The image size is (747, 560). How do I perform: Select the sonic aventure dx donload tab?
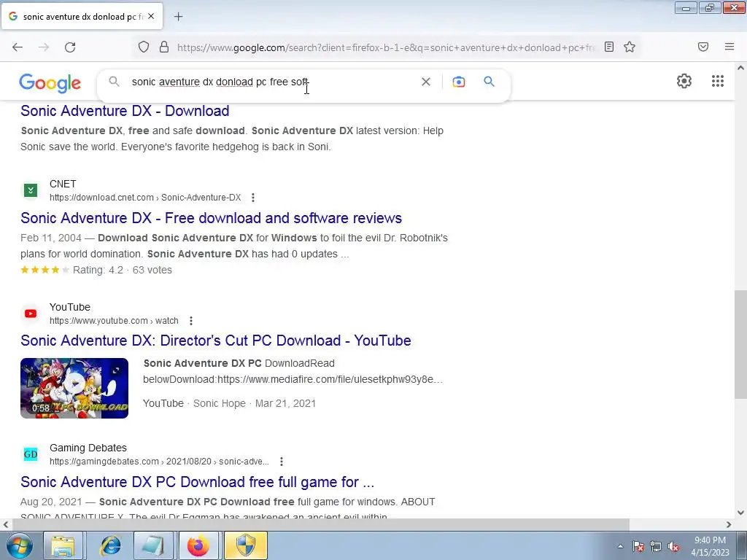(82, 17)
